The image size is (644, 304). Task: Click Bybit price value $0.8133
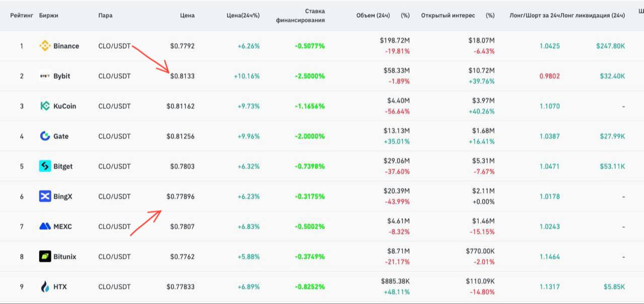[182, 76]
